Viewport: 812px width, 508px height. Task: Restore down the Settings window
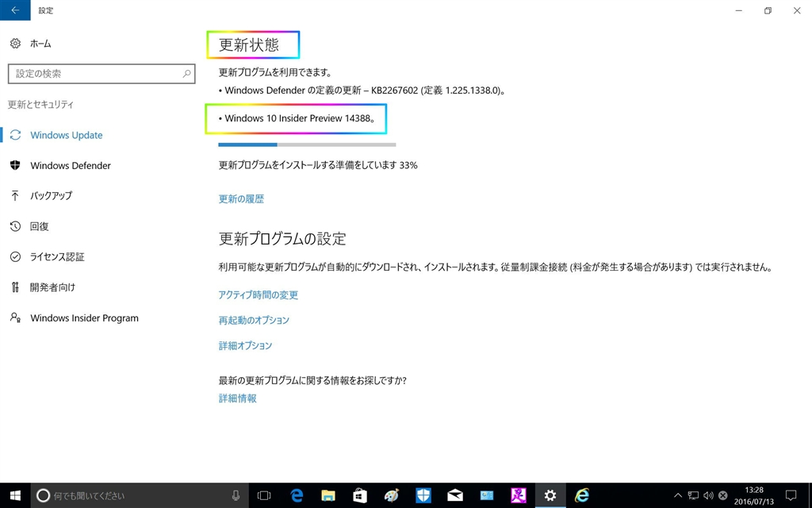[768, 10]
